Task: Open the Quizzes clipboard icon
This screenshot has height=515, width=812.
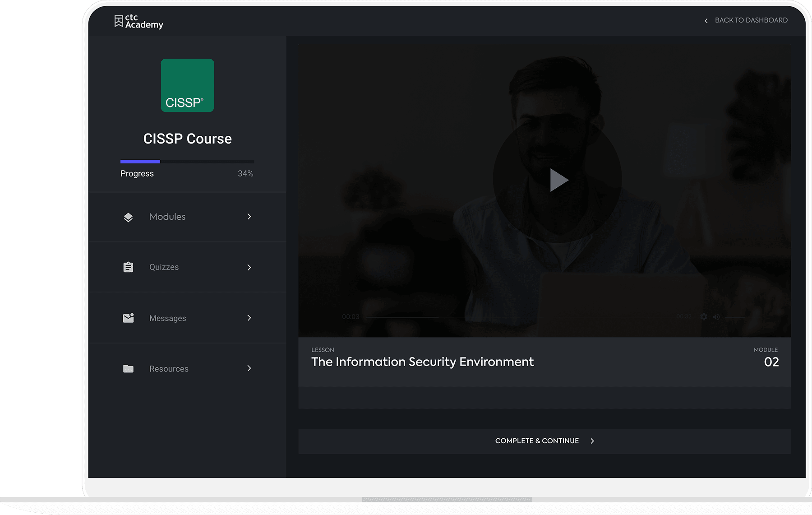Action: pyautogui.click(x=128, y=267)
